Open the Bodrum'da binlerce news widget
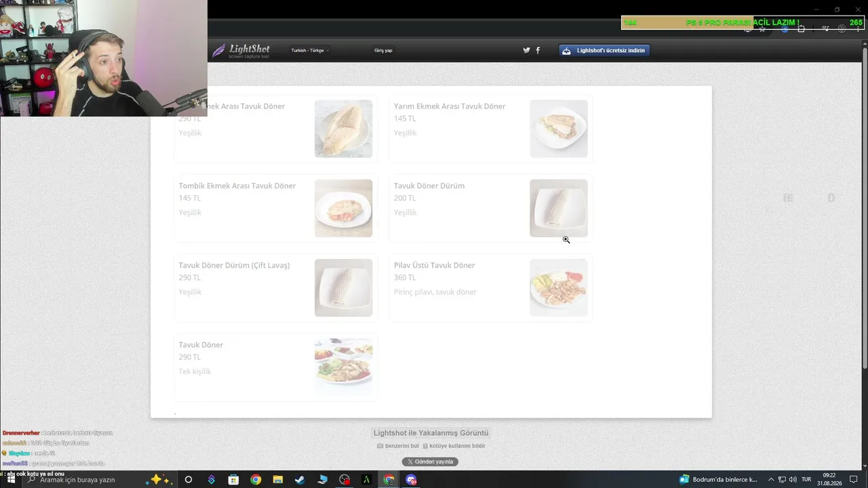This screenshot has height=488, width=868. point(718,479)
